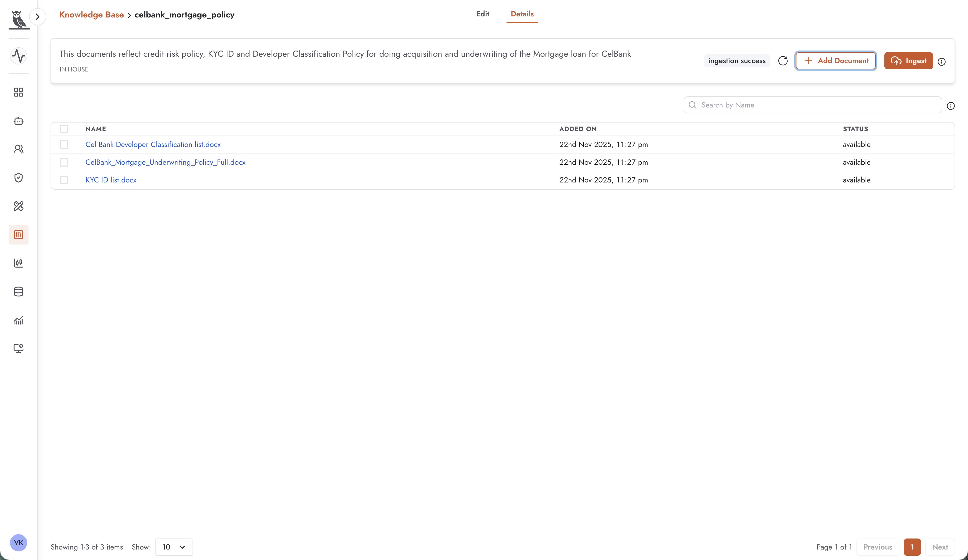The width and height of the screenshot is (968, 560).
Task: Open the Show items-per-page dropdown
Action: [x=174, y=547]
